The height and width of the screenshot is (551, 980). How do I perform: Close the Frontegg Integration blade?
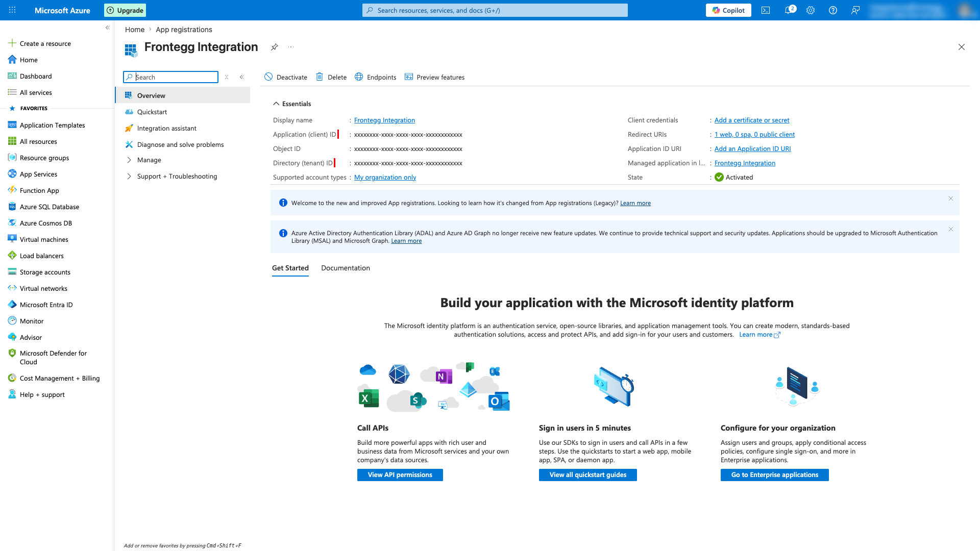tap(962, 47)
